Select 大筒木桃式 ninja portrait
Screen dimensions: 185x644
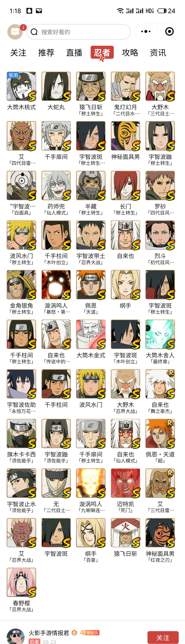coord(22,86)
